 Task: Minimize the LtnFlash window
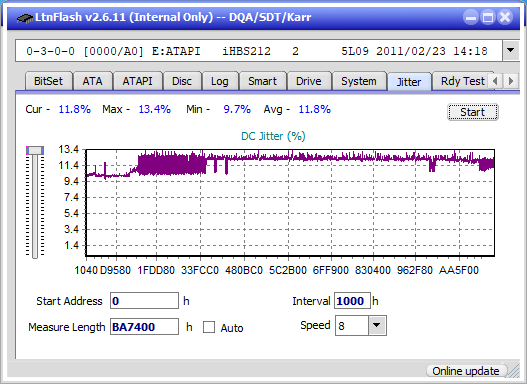click(x=471, y=17)
